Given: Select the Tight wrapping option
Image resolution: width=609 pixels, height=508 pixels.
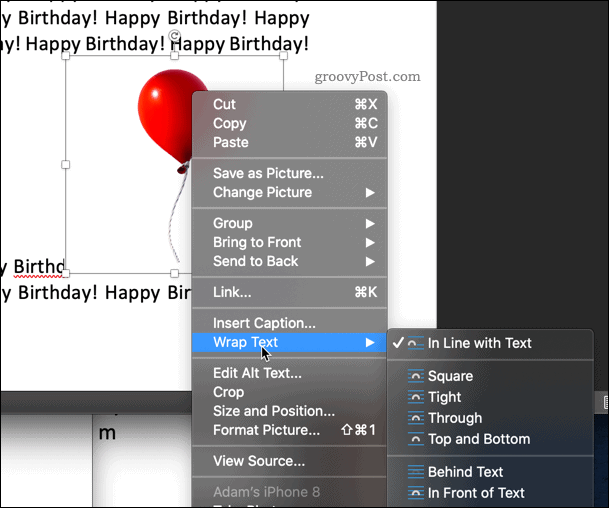Looking at the screenshot, I should pyautogui.click(x=490, y=397).
